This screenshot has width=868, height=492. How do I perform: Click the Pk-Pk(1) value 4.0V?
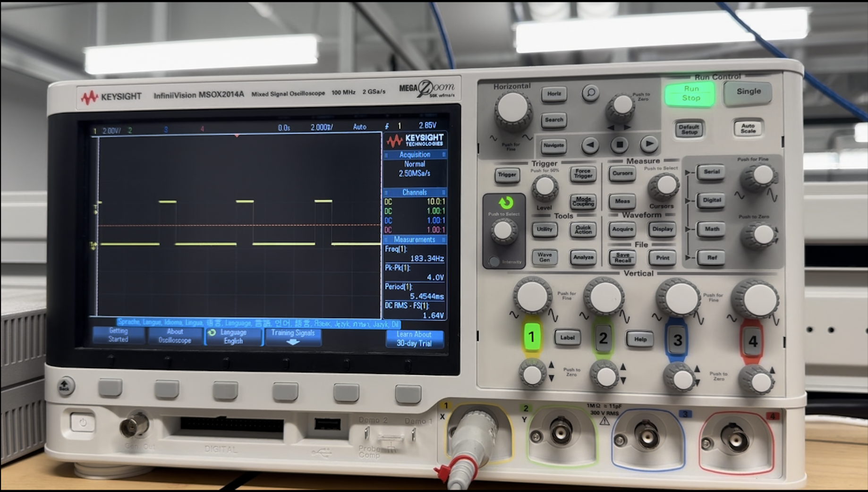pyautogui.click(x=435, y=278)
